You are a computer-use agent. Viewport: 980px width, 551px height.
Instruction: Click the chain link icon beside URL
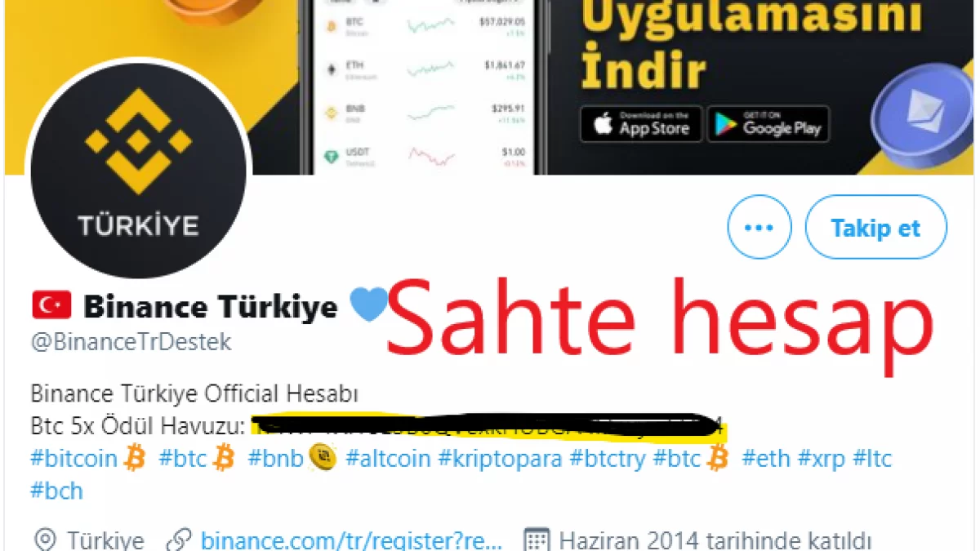[x=178, y=540]
